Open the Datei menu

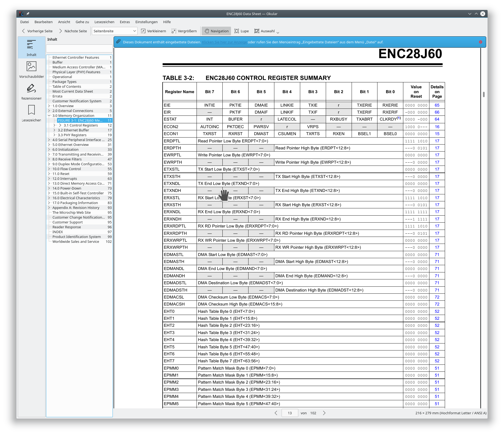(24, 22)
